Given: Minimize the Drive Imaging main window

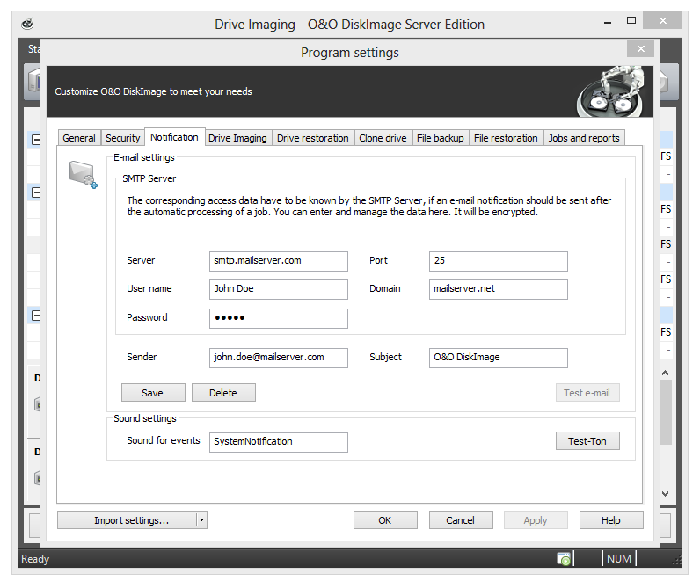Looking at the screenshot, I should click(x=608, y=21).
